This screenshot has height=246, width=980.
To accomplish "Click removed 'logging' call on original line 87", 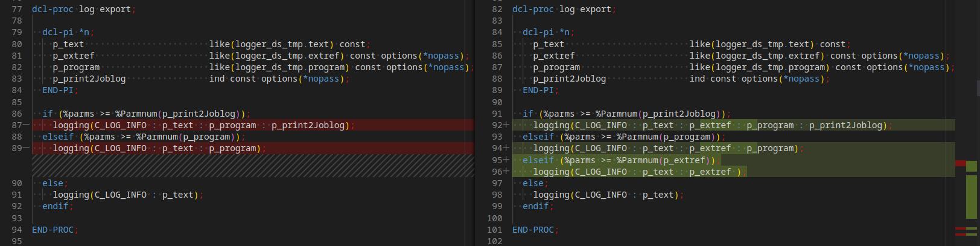I will (201, 125).
